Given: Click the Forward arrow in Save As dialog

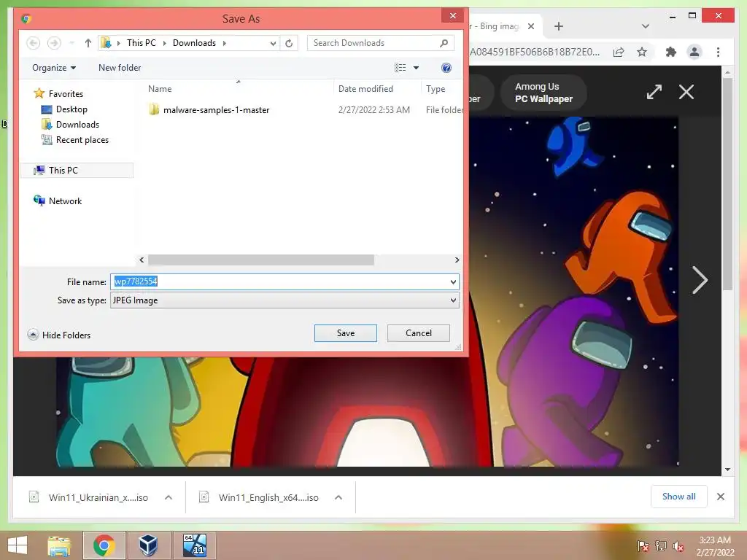Looking at the screenshot, I should coord(54,43).
